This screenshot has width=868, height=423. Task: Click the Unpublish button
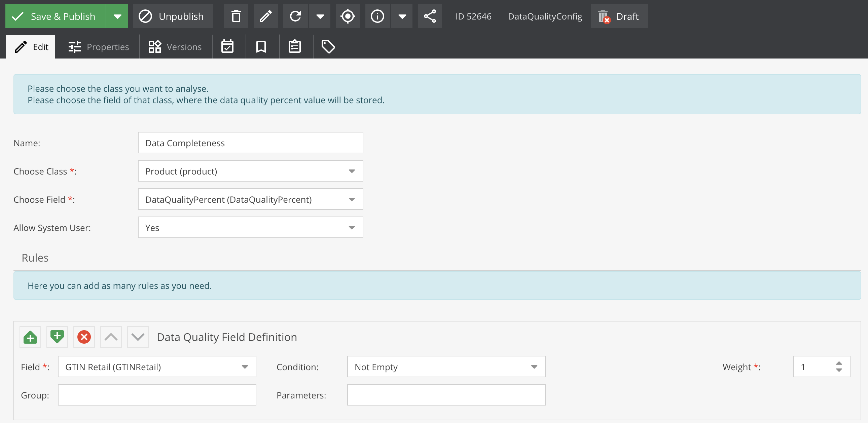[x=173, y=16]
